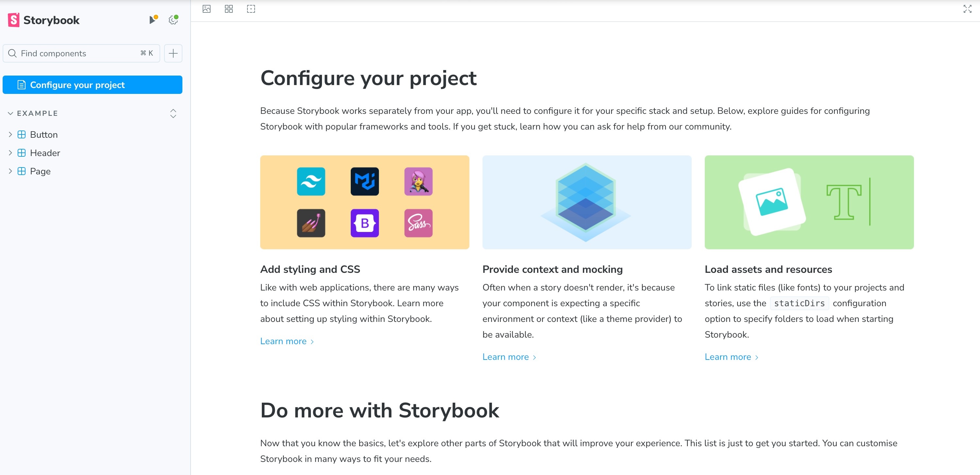This screenshot has width=980, height=475.
Task: Open the search magnifier icon in the sidebar
Action: click(12, 53)
